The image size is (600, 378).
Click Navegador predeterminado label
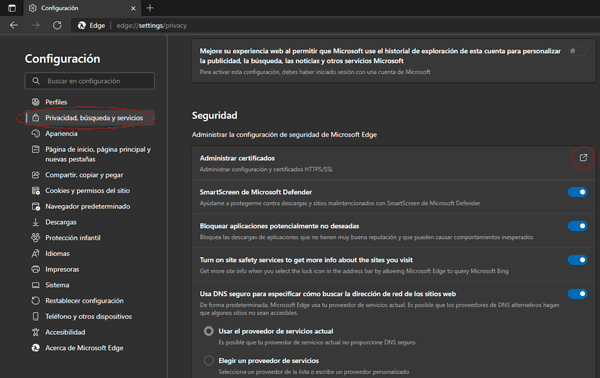tap(88, 206)
